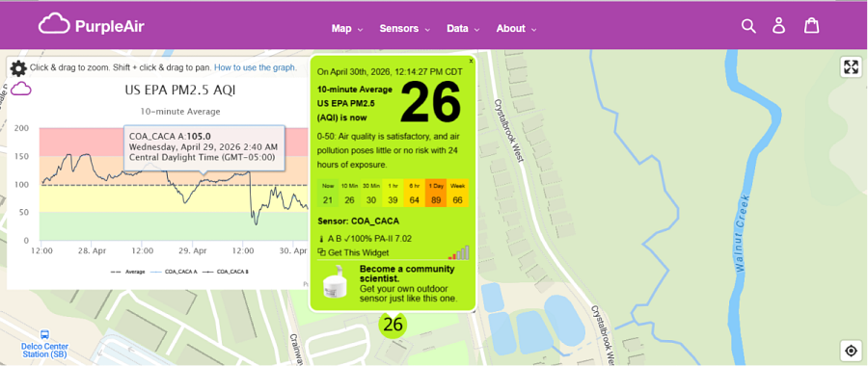This screenshot has height=366, width=868.
Task: Click the 'Walnut Creek' map label
Action: pyautogui.click(x=744, y=232)
